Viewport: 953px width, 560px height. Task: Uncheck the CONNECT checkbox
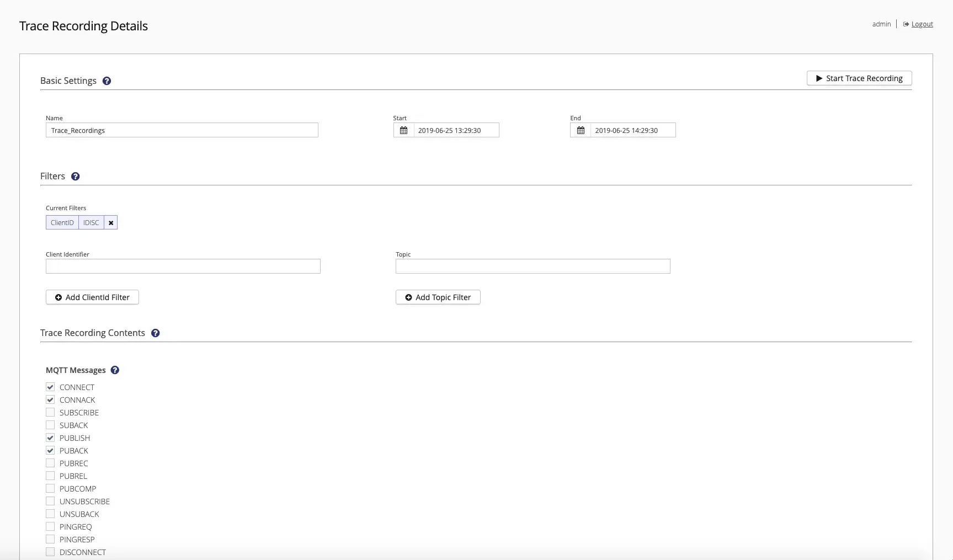[50, 387]
